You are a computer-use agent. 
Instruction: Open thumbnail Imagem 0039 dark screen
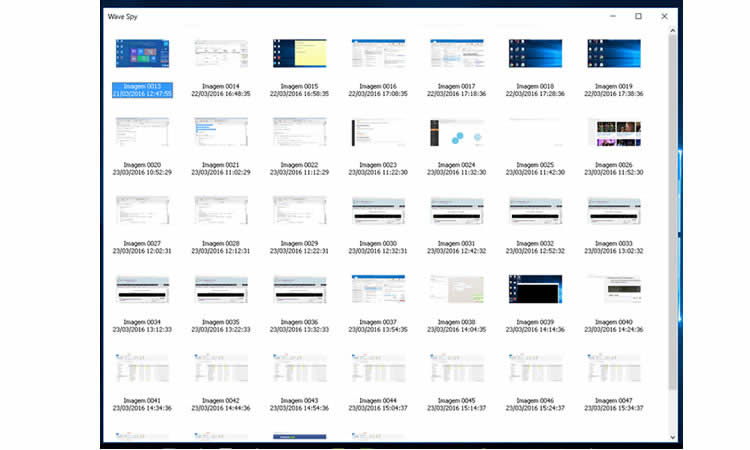[535, 289]
